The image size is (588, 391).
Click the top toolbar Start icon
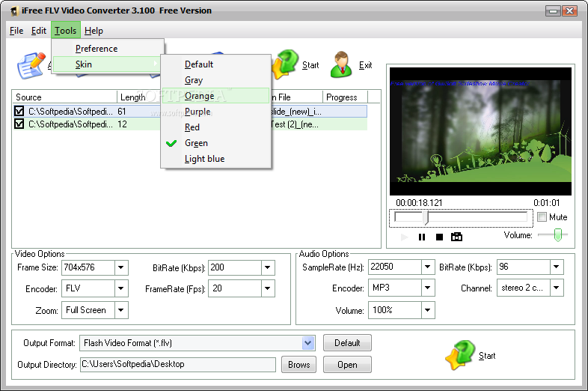tap(285, 64)
